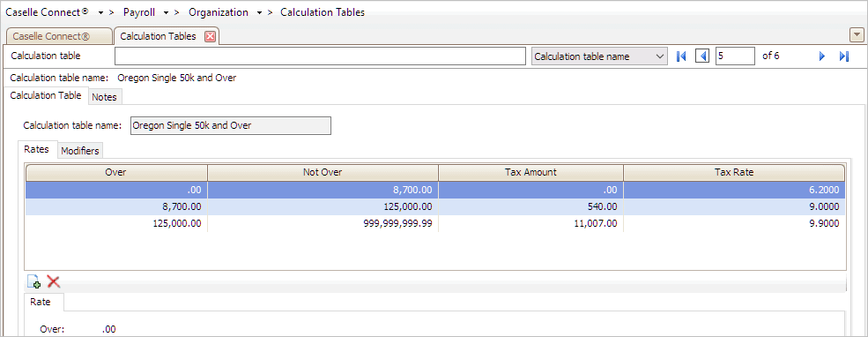Select the 8,700.00 Over cell
This screenshot has width=868, height=337.
[x=116, y=206]
